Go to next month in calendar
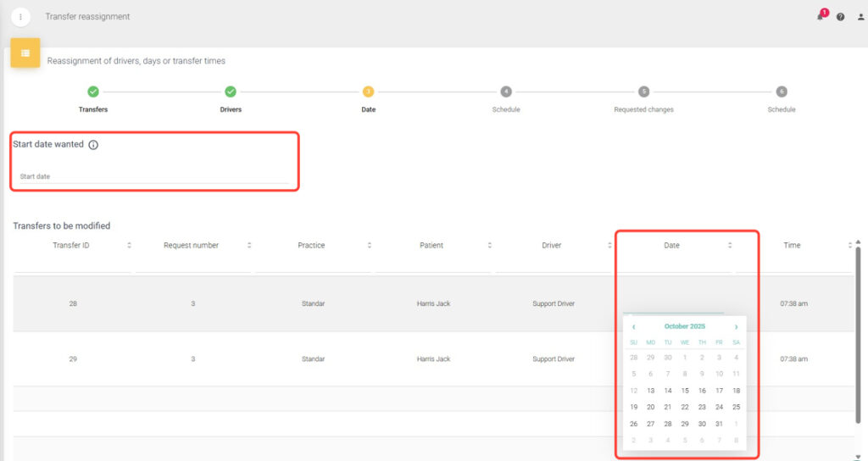868x461 pixels. 736,327
